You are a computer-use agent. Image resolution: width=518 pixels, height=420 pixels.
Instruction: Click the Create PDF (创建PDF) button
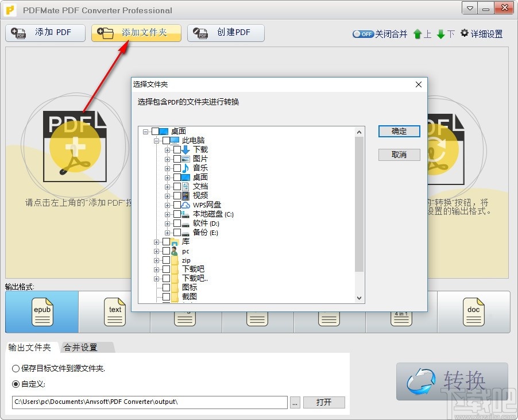[x=226, y=33]
